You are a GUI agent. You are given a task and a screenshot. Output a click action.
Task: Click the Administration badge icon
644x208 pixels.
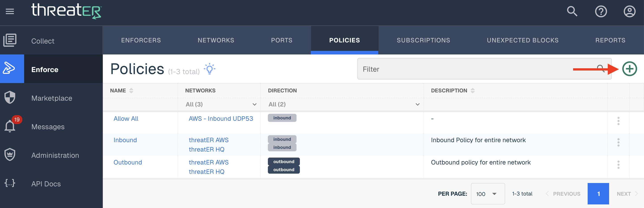click(10, 155)
